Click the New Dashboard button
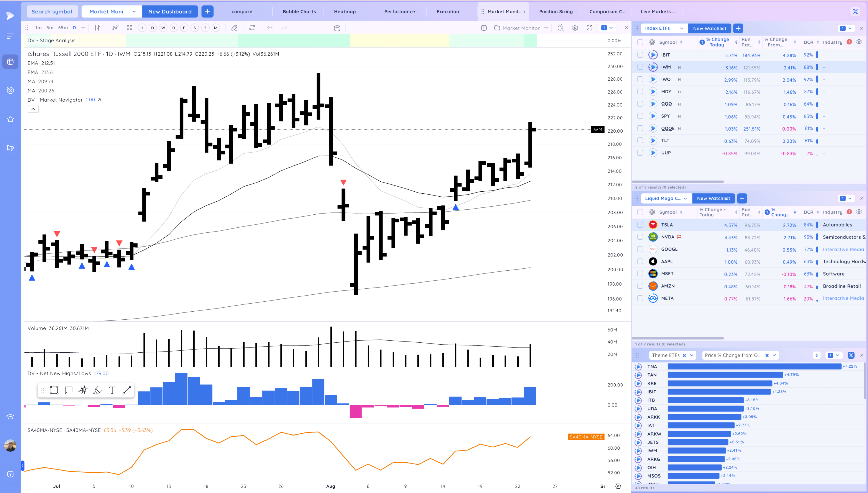This screenshot has height=493, width=868. [x=170, y=12]
